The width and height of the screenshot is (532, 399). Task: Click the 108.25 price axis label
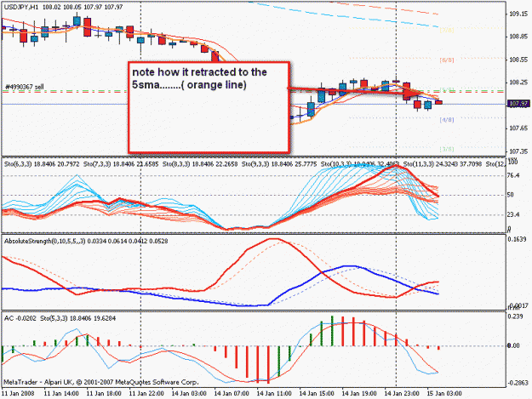[x=518, y=83]
